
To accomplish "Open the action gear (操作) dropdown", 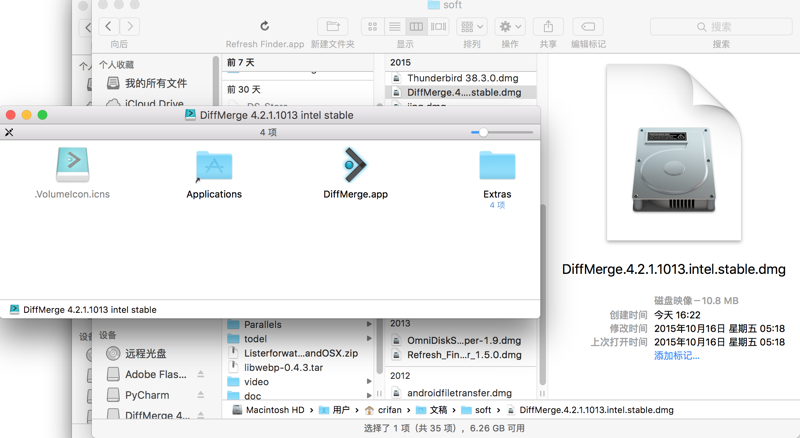I will pos(510,26).
